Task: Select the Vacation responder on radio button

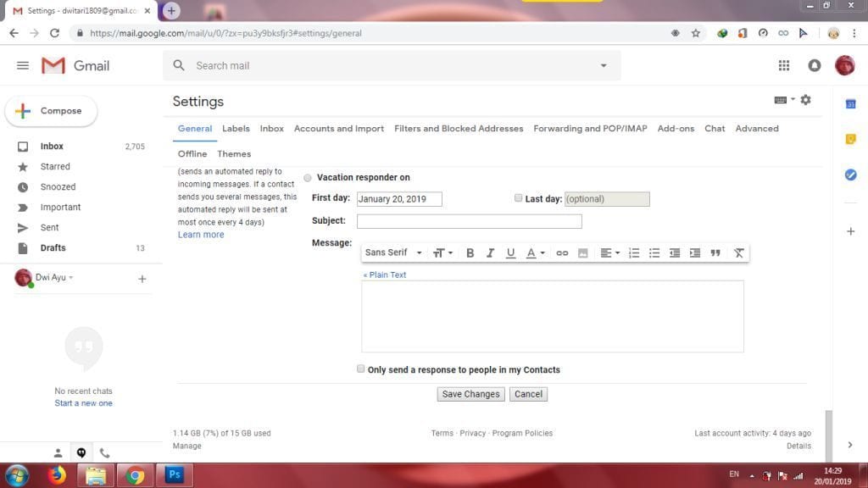Action: click(308, 178)
